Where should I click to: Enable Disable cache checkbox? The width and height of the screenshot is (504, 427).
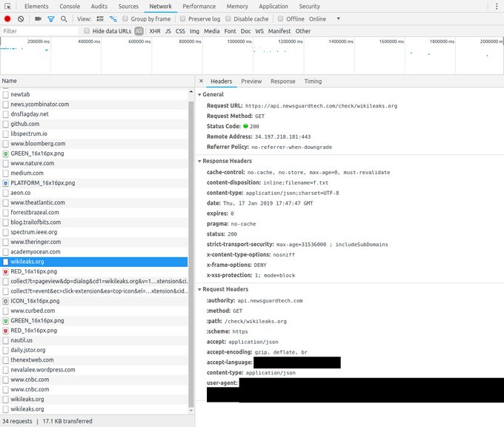228,19
